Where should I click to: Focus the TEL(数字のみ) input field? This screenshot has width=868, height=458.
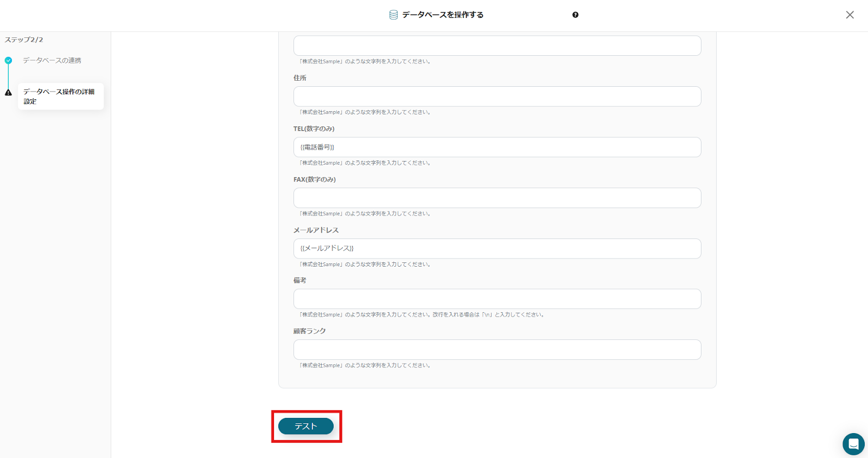(x=497, y=147)
